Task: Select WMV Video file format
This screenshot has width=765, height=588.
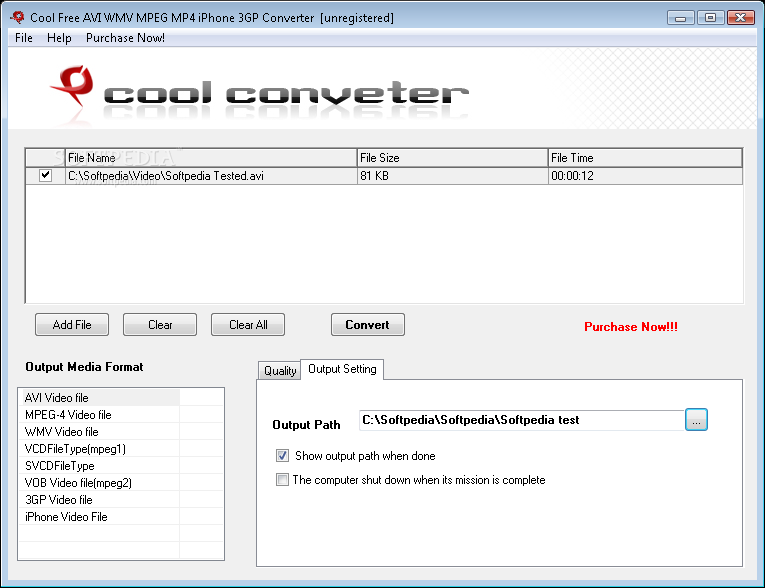Action: coord(101,432)
